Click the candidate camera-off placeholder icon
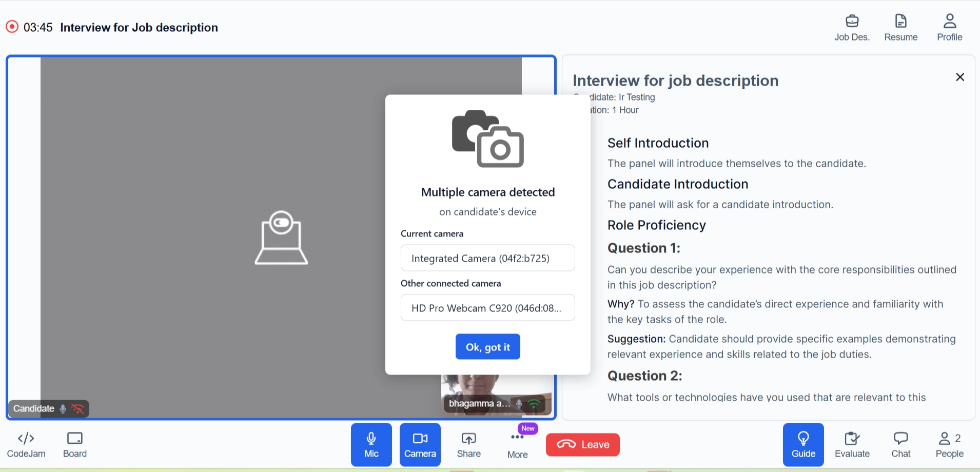 (x=281, y=237)
